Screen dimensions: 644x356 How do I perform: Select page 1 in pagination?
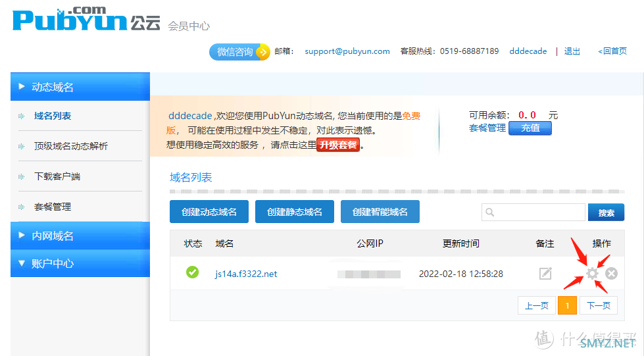(567, 305)
